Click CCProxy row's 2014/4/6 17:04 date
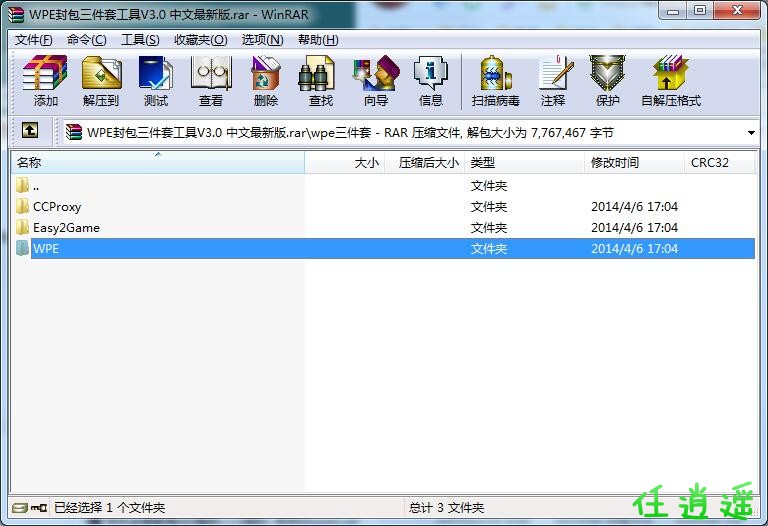The height and width of the screenshot is (526, 768). tap(634, 207)
